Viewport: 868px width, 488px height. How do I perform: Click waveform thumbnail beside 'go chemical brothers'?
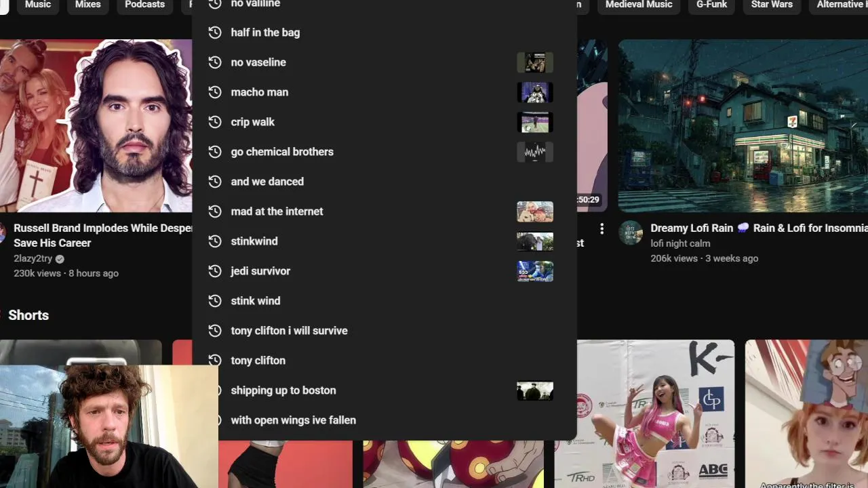[535, 152]
